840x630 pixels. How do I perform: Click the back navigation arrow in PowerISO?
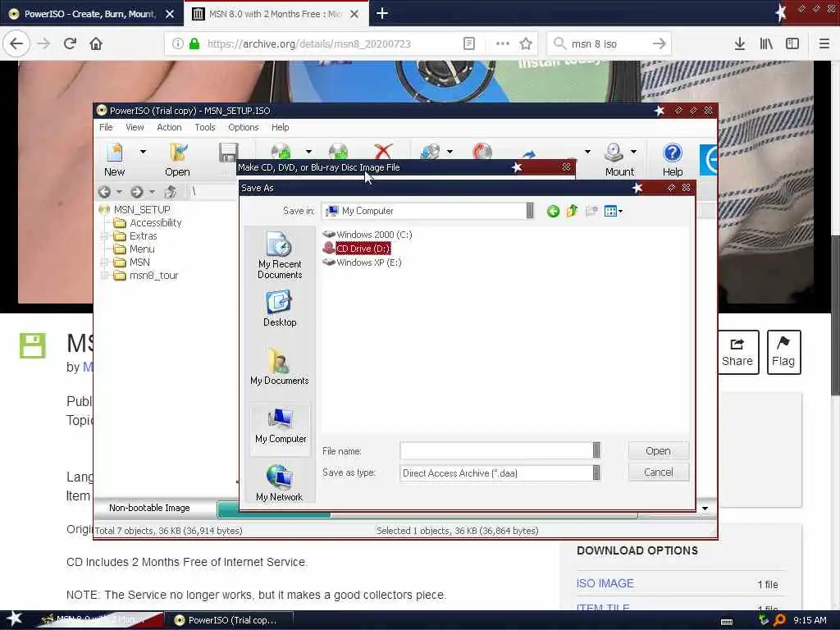pyautogui.click(x=104, y=191)
